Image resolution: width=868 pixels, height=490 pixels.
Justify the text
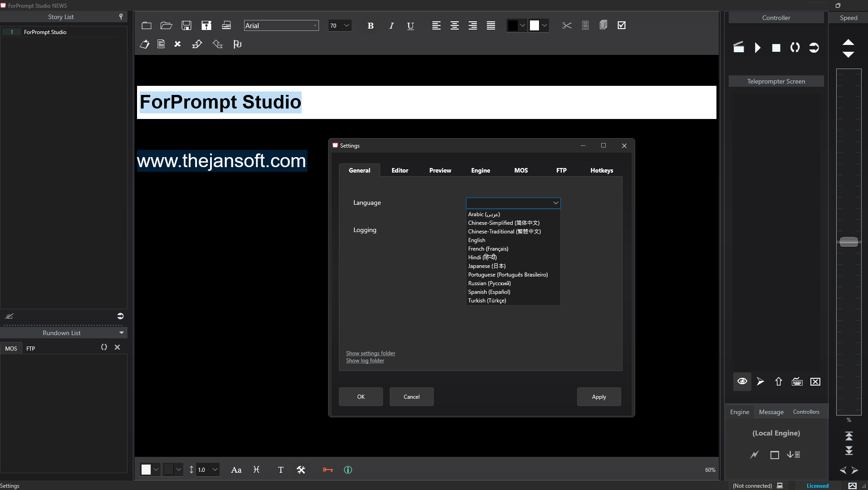(491, 25)
